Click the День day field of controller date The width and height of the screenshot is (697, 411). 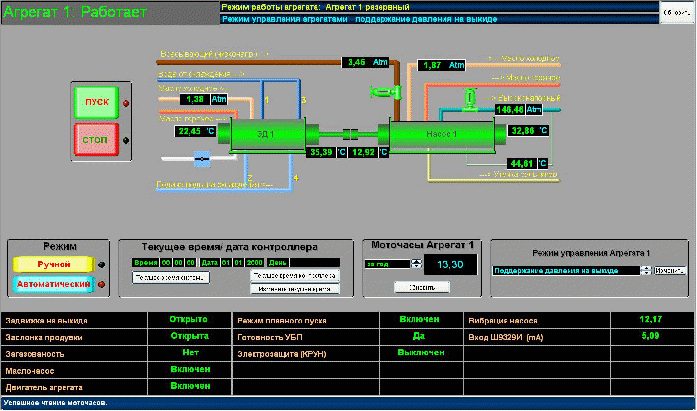315,263
